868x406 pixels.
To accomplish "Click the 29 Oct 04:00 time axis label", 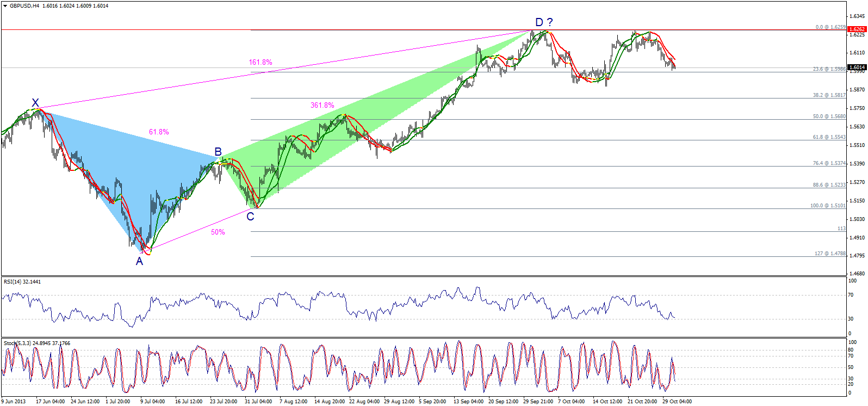I will coord(677,402).
